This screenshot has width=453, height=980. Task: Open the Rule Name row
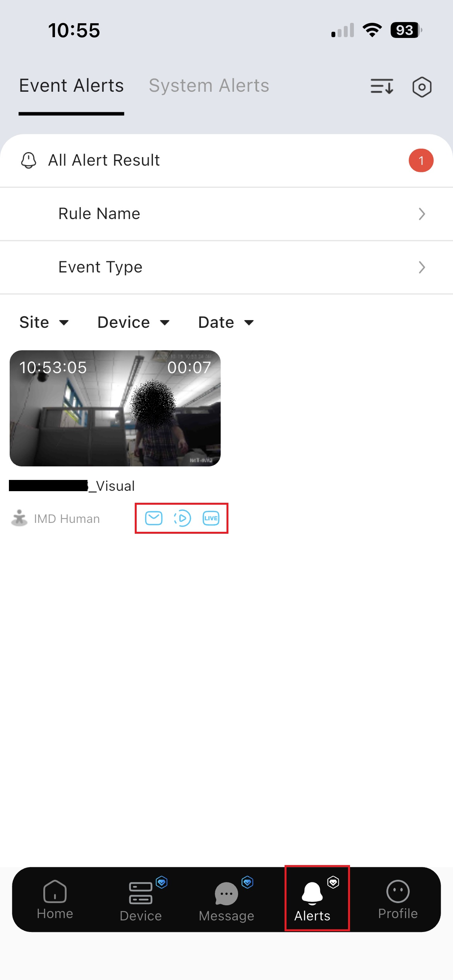click(x=226, y=214)
